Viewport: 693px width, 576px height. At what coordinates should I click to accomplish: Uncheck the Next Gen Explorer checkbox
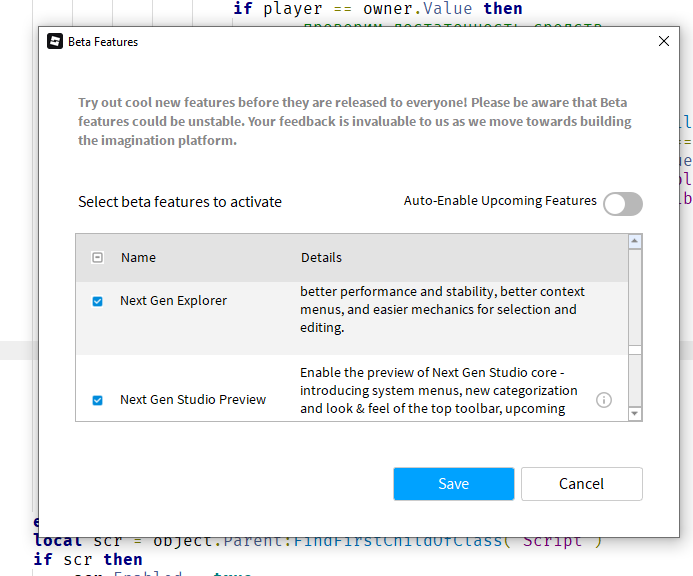click(x=97, y=301)
